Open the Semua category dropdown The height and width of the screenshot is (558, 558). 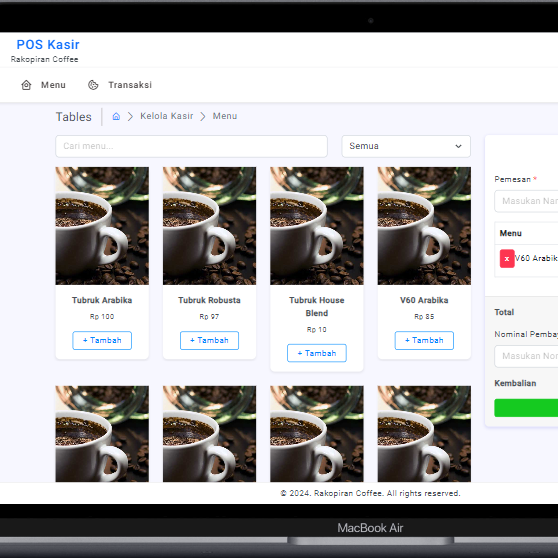pos(406,146)
